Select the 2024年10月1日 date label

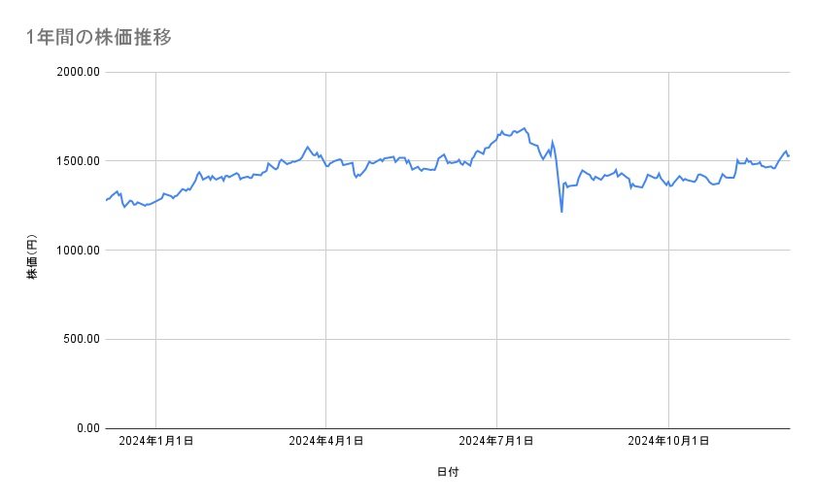[x=667, y=441]
